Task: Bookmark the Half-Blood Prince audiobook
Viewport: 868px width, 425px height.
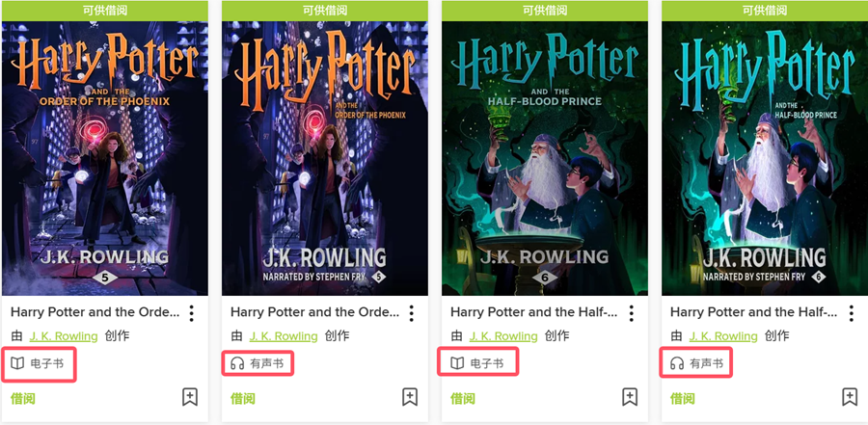Action: coord(850,397)
